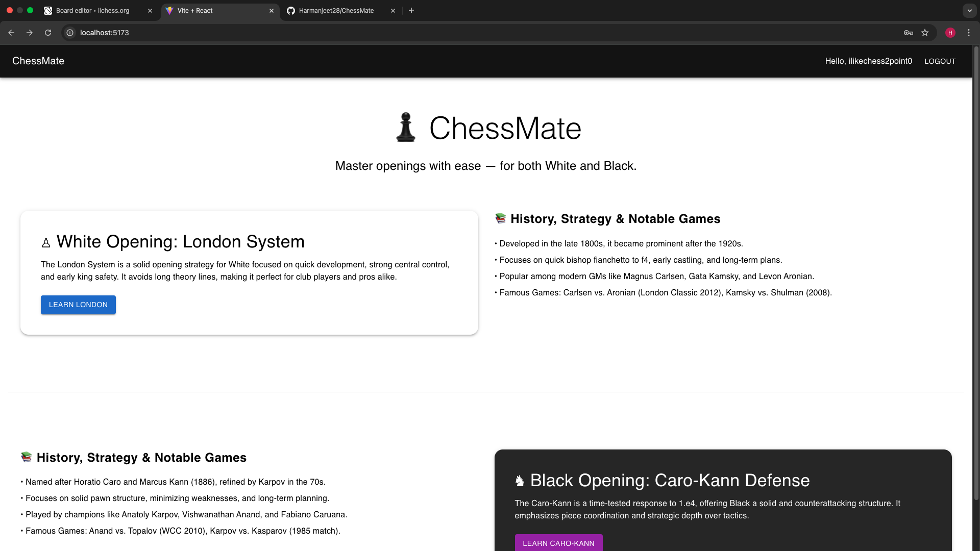Viewport: 980px width, 551px height.
Task: Switch to the Harmanjeet28/ChessMate GitHub tab
Action: [341, 11]
